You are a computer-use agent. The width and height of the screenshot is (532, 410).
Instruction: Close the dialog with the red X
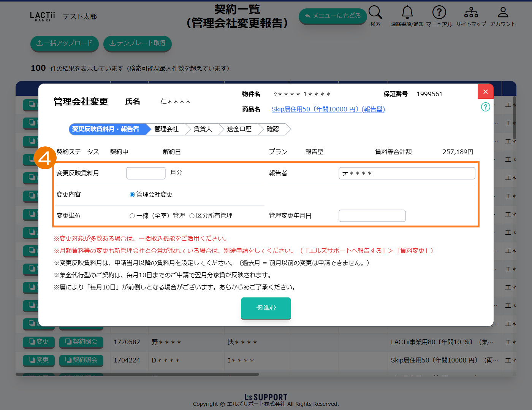(x=485, y=92)
